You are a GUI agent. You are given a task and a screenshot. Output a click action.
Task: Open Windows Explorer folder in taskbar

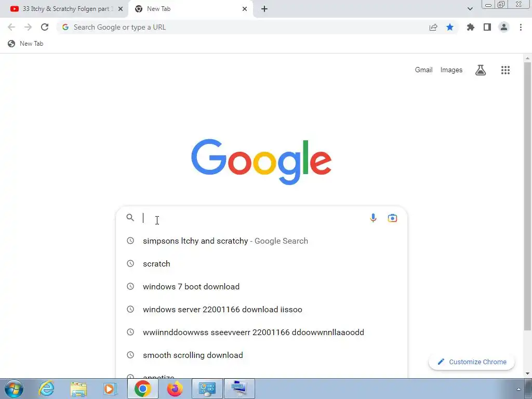(x=79, y=389)
